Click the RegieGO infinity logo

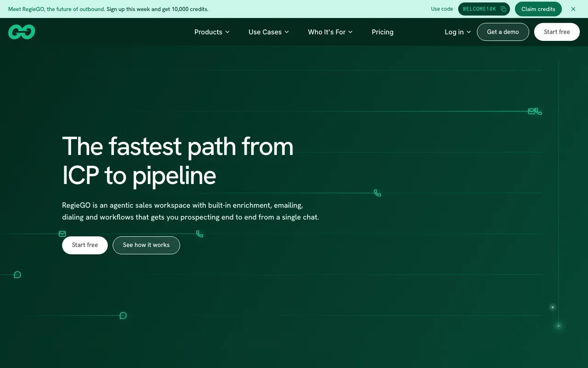click(x=22, y=32)
